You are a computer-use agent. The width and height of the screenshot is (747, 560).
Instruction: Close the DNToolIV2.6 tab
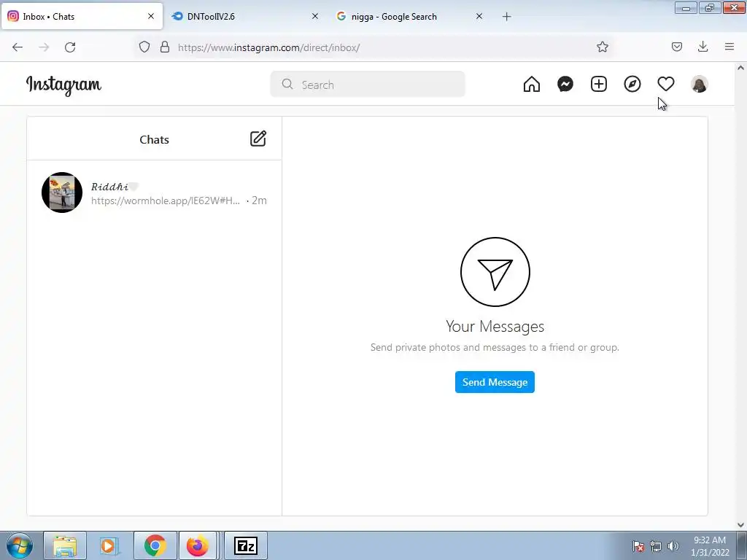pyautogui.click(x=315, y=16)
